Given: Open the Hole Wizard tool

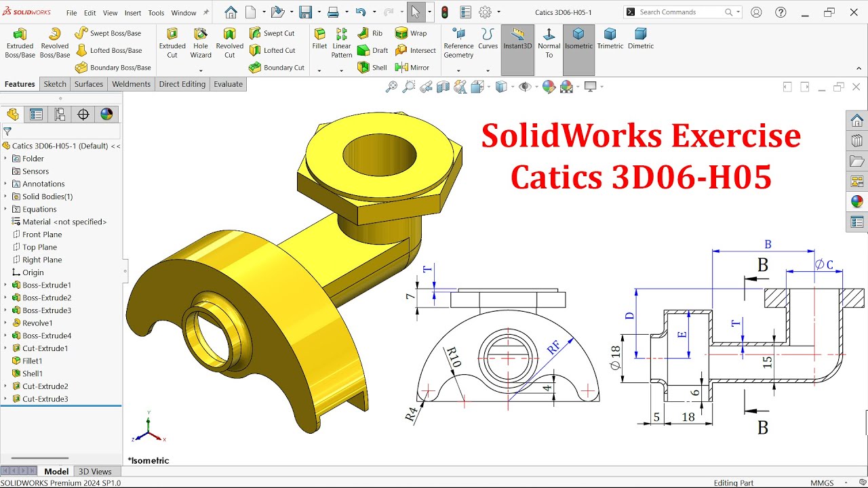Looking at the screenshot, I should [201, 44].
